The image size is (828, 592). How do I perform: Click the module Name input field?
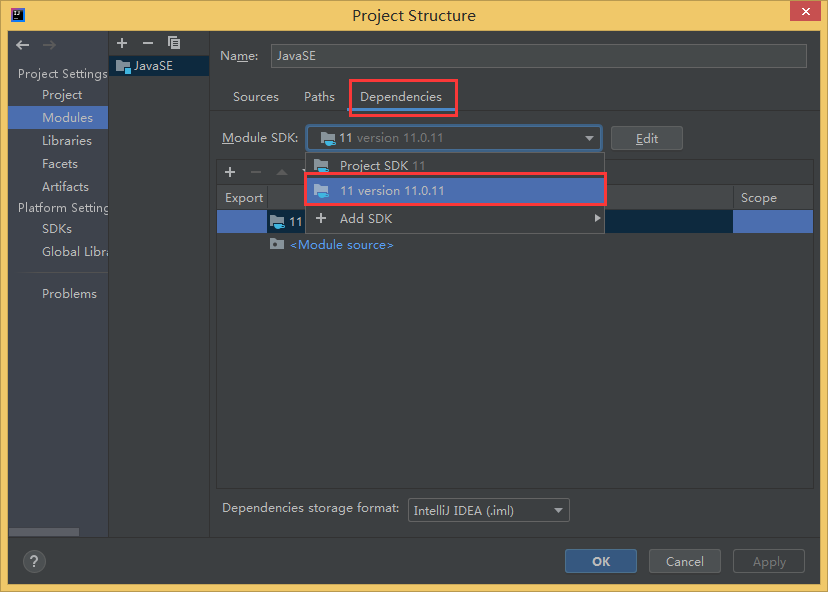[539, 56]
